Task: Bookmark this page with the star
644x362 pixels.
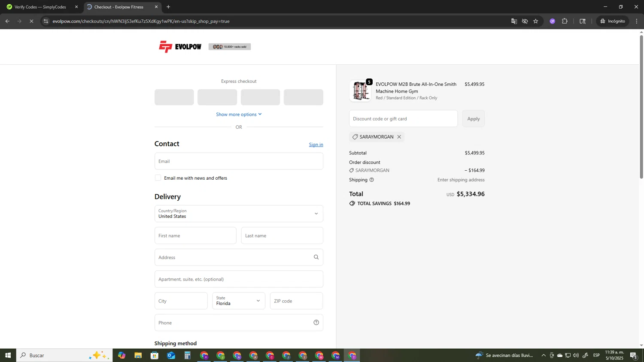Action: coord(536,21)
